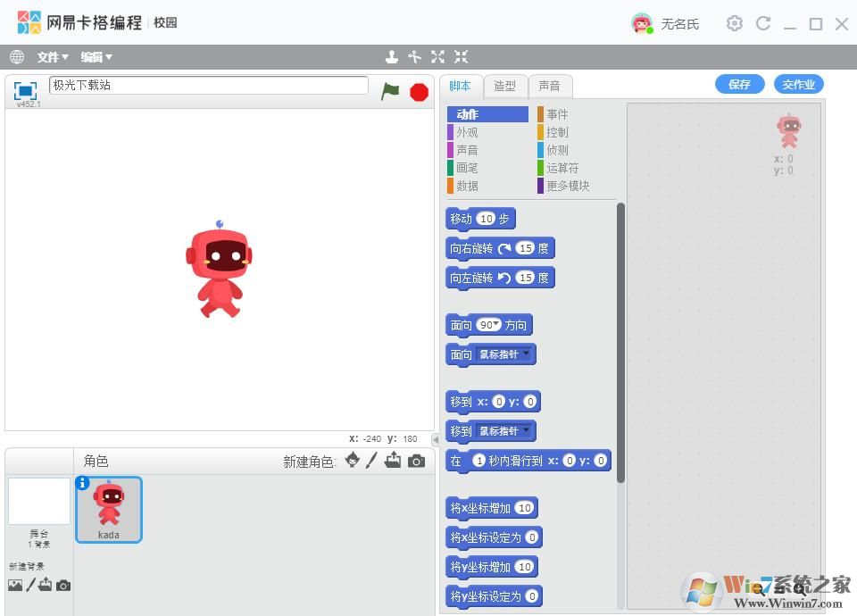Click the 保存 button
This screenshot has width=857, height=616.
pos(739,85)
